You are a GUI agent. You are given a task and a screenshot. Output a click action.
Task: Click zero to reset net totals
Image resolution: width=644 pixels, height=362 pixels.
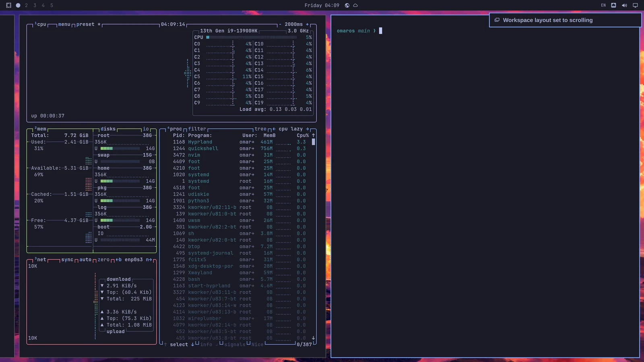(103, 259)
